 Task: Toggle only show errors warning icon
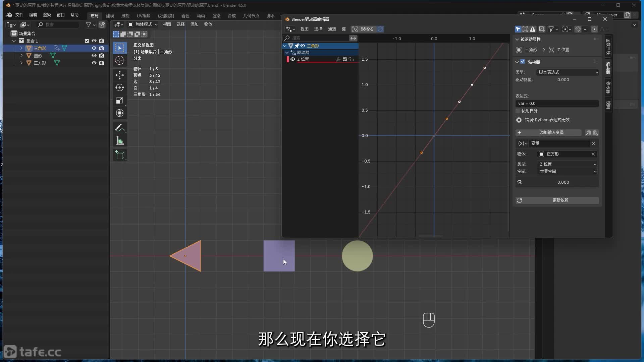[x=533, y=29]
